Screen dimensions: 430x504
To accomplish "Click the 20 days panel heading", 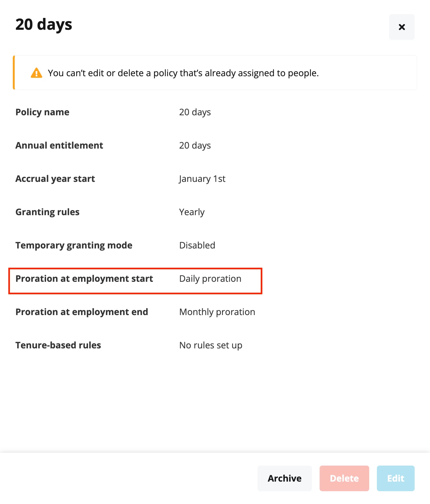I will tap(44, 25).
